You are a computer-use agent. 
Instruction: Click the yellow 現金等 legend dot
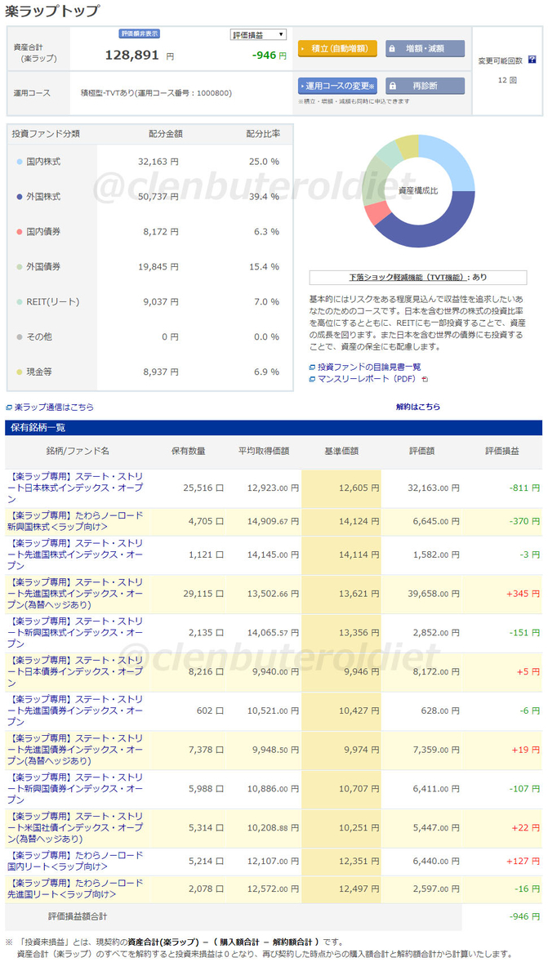pos(19,372)
